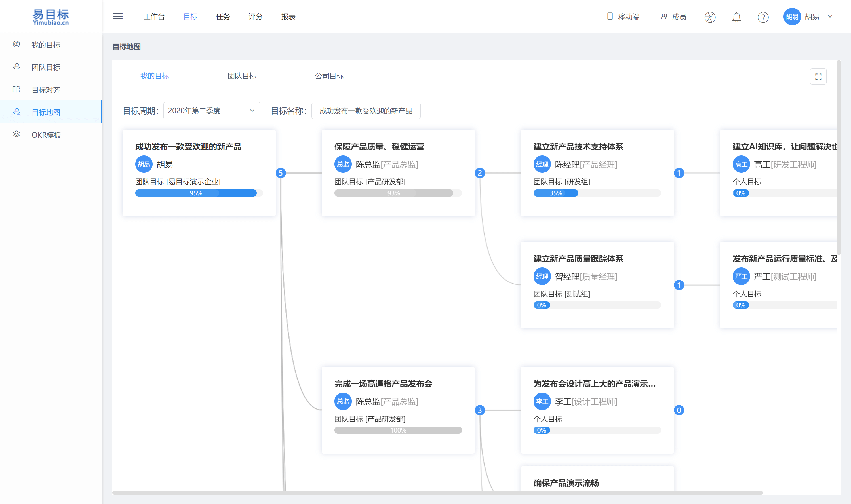Open 目标对齐 in the sidebar
Viewport: 851px width, 504px height.
point(51,90)
